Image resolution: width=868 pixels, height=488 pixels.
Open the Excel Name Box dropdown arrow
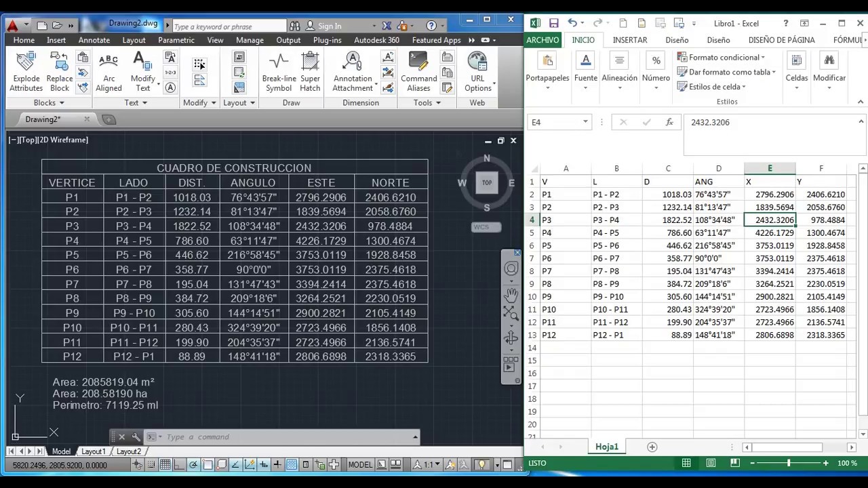pyautogui.click(x=585, y=122)
